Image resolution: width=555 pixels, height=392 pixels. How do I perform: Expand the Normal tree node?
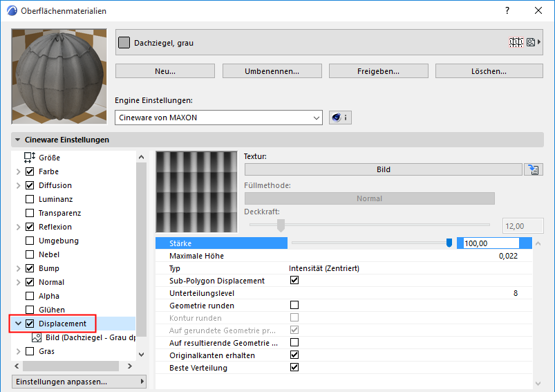coord(19,282)
